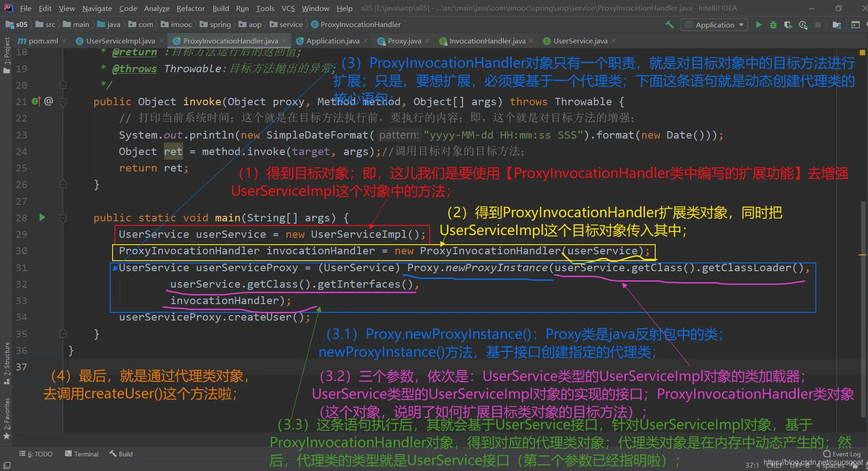Open the Project Structure folder icon
Image resolution: width=868 pixels, height=471 pixels.
click(x=837, y=25)
